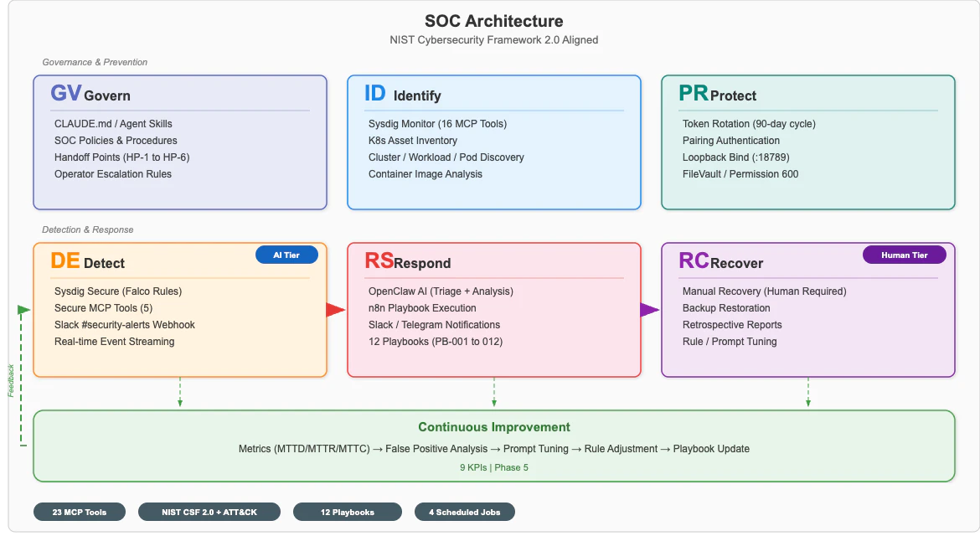The image size is (980, 536).
Task: Click the green Feedback arrow head
Action: (x=23, y=310)
